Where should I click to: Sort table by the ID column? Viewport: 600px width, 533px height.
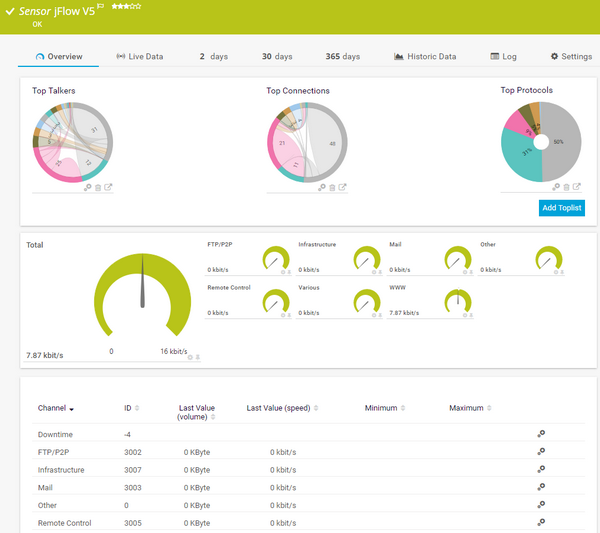coord(130,408)
